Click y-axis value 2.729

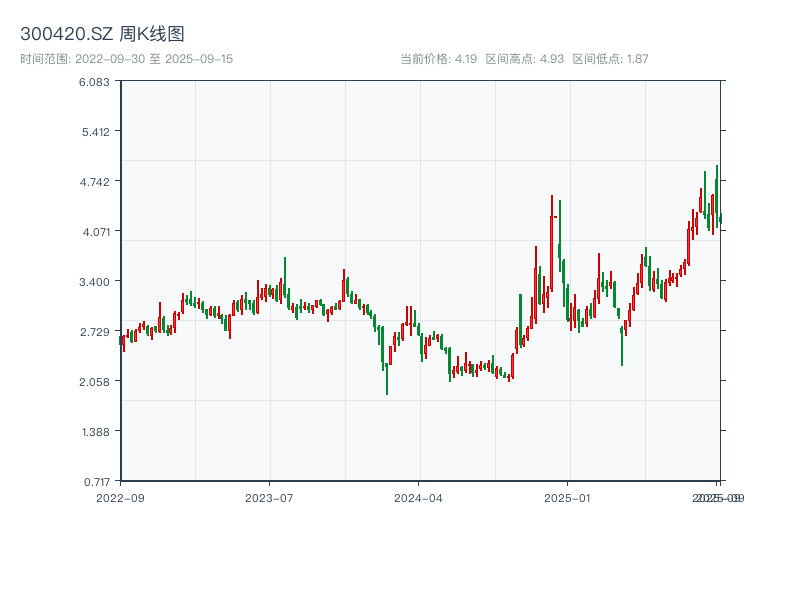click(x=94, y=332)
